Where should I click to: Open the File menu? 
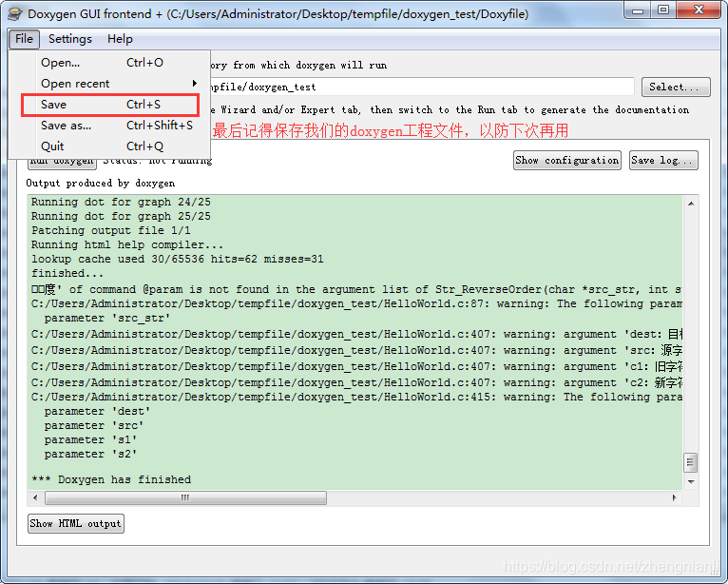24,39
